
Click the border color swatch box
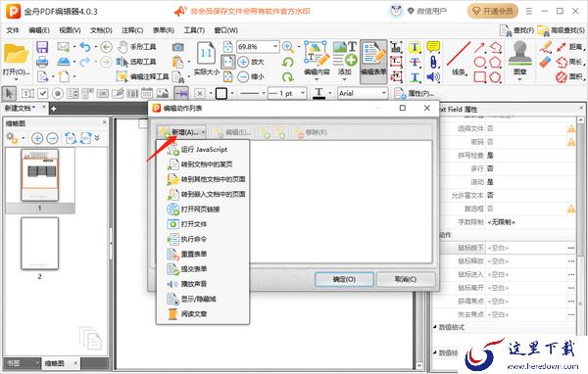tap(221, 93)
